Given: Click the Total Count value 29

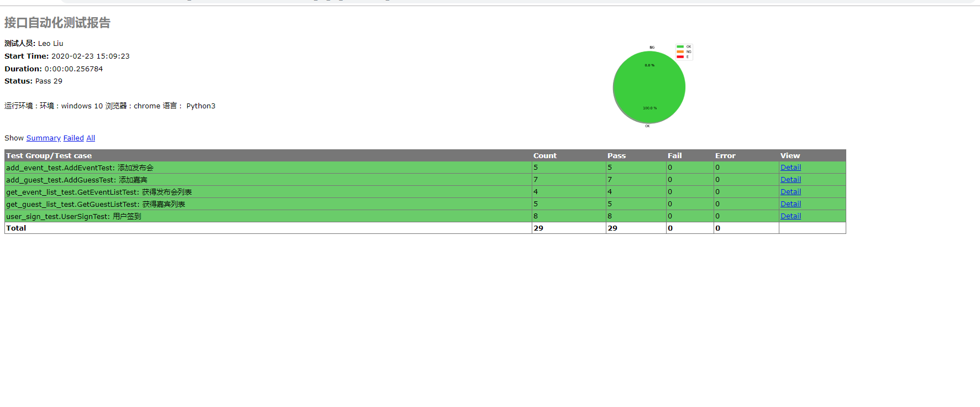Looking at the screenshot, I should tap(538, 228).
